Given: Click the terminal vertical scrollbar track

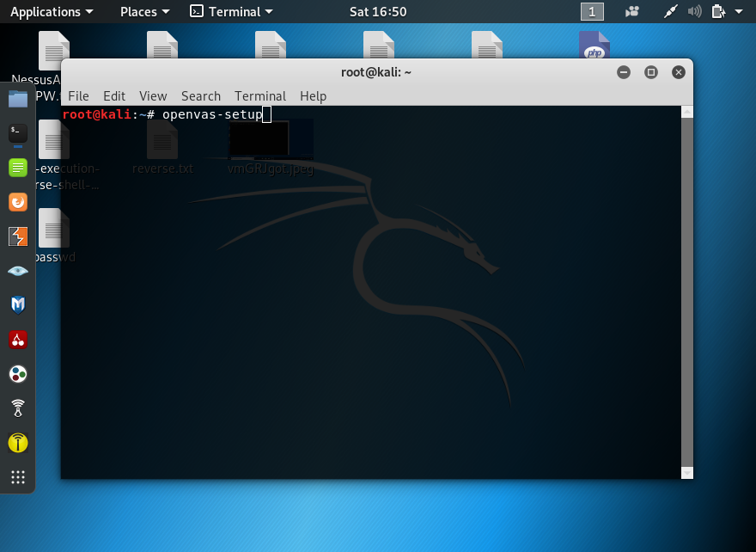Looking at the screenshot, I should pyautogui.click(x=687, y=292).
